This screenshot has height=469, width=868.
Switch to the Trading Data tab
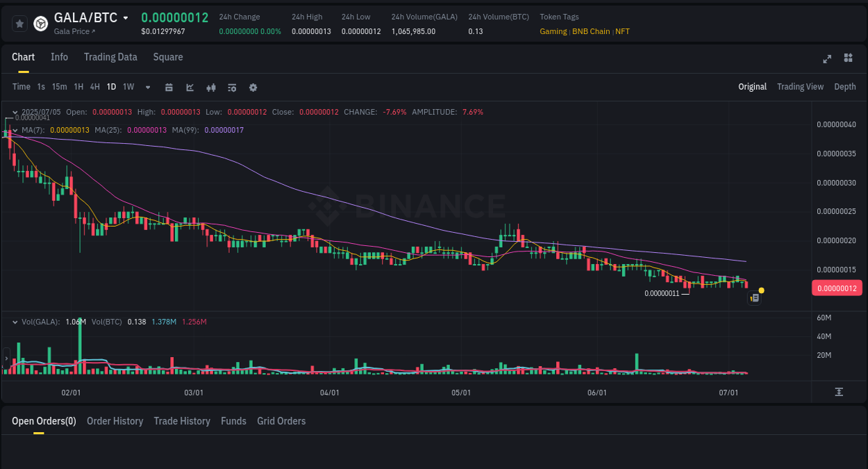[x=110, y=57]
